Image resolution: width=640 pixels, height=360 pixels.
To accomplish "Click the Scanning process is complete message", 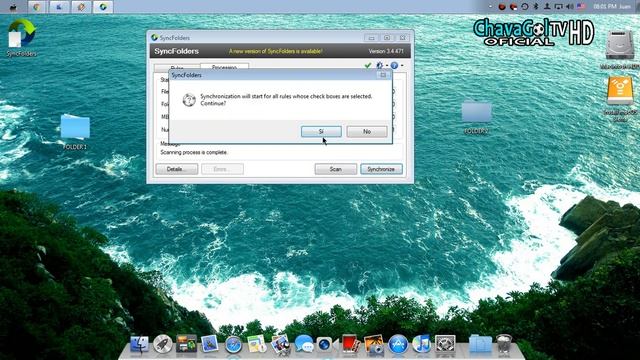I will point(194,152).
